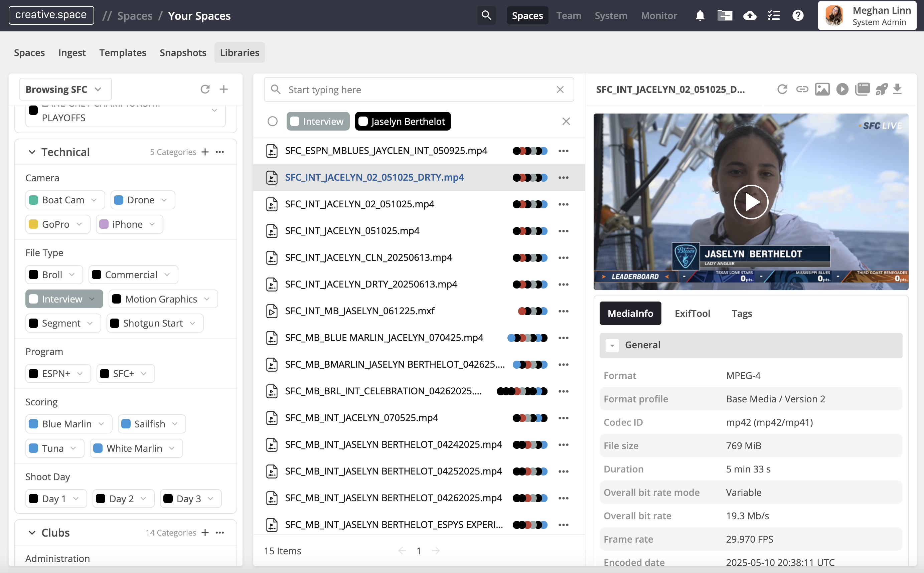
Task: Click the help question mark icon
Action: (798, 16)
